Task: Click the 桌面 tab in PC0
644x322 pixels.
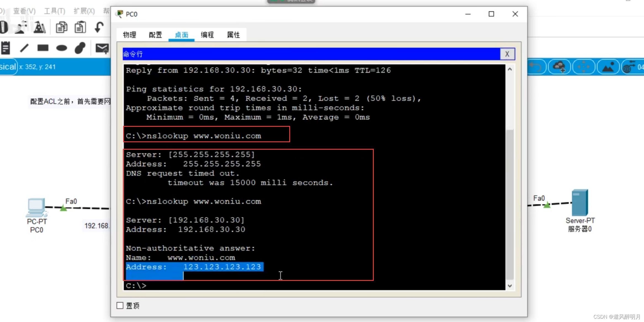Action: coord(181,35)
